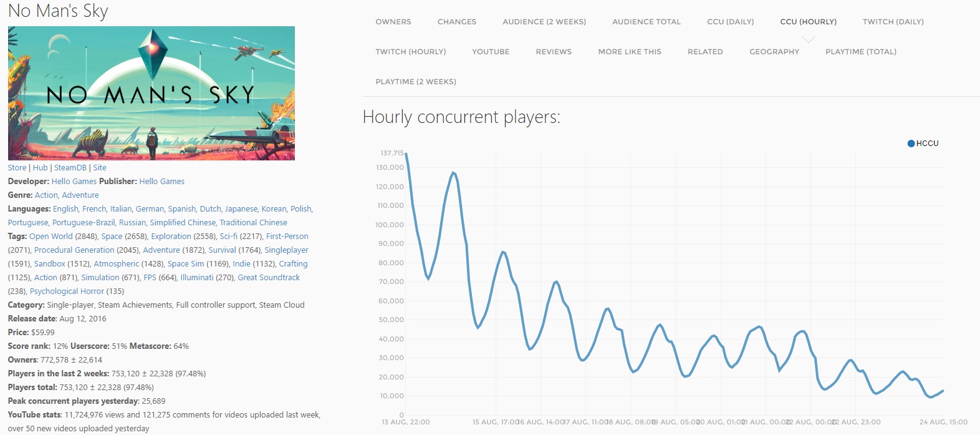Follow the SteamDB link
980x435 pixels.
(70, 168)
